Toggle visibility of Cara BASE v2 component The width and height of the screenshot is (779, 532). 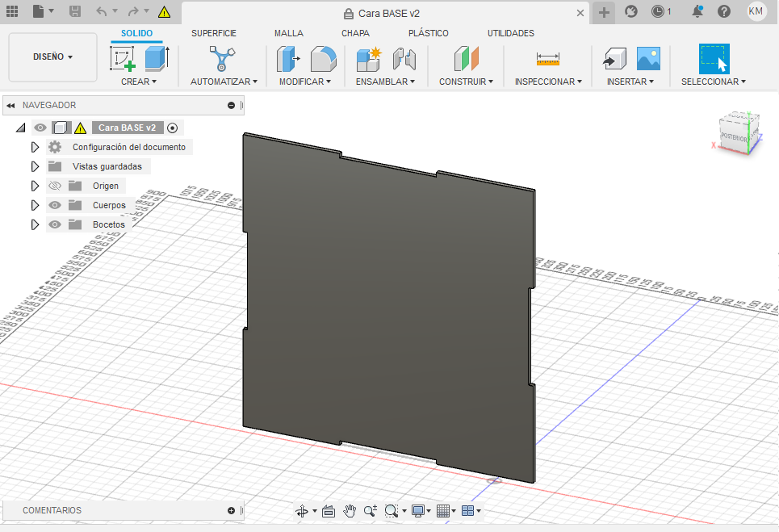(40, 128)
